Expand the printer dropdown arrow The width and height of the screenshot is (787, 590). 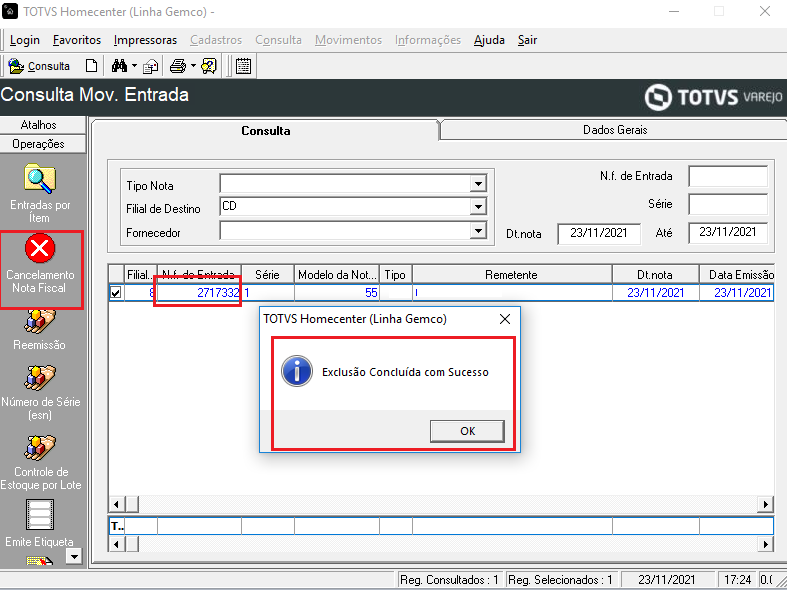(193, 66)
